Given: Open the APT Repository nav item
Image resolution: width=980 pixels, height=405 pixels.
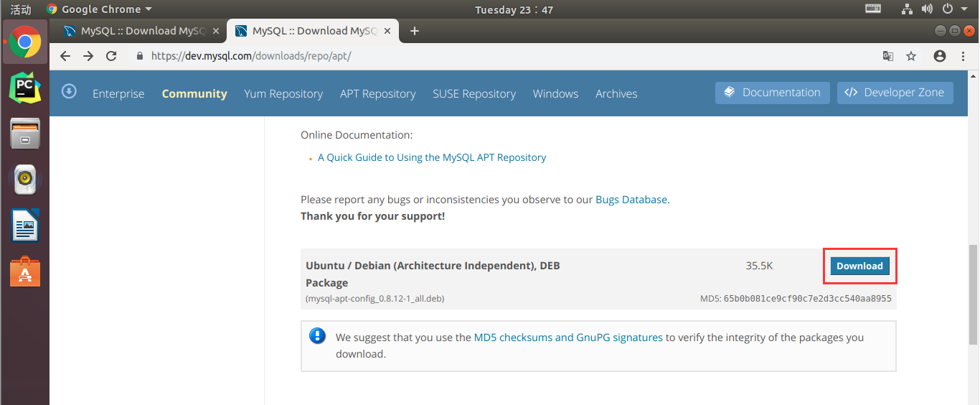Looking at the screenshot, I should 378,93.
